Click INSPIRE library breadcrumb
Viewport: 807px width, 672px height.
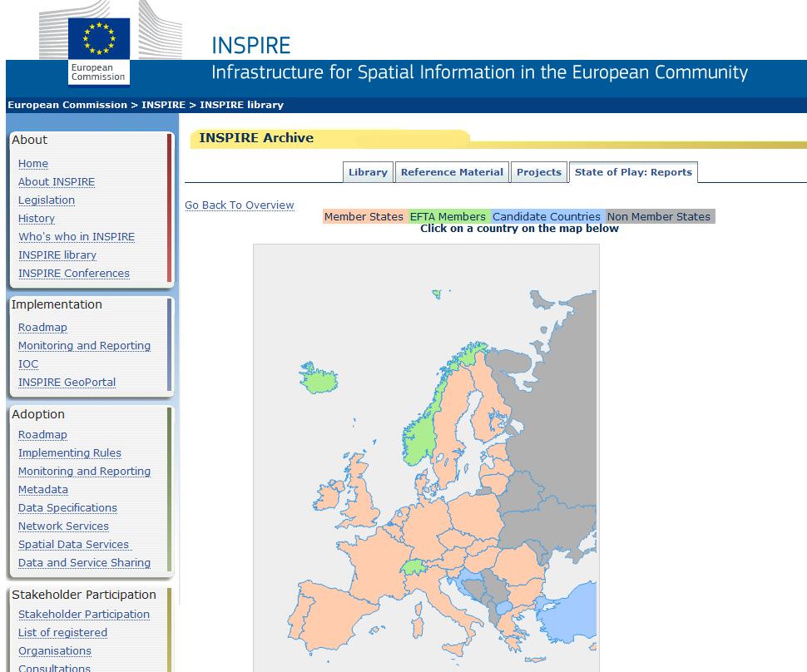pyautogui.click(x=241, y=105)
